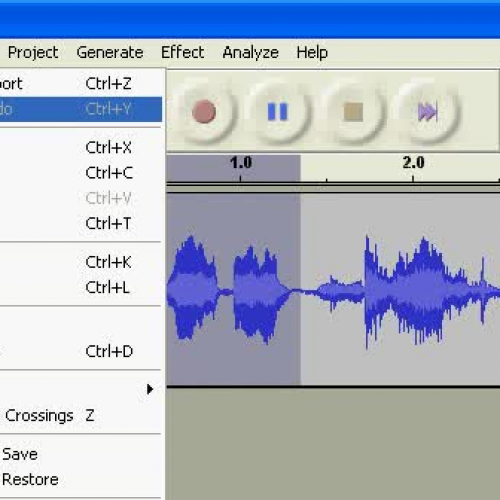Choose the Delete entry with Ctrl+K shortcut
This screenshot has width=500, height=500.
click(81, 262)
